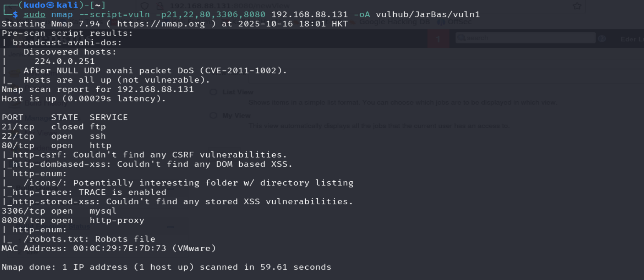Click into the Jenkins search field
The width and height of the screenshot is (644, 280).
click(525, 38)
